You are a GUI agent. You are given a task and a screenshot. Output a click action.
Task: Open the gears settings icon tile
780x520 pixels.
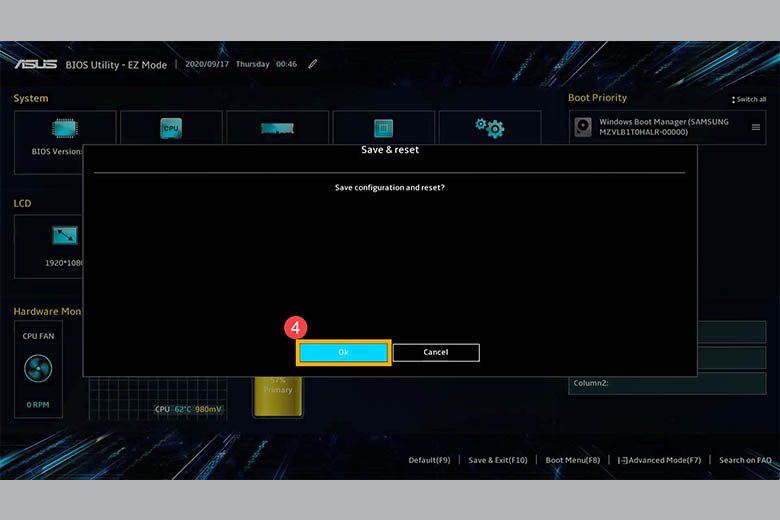(489, 127)
